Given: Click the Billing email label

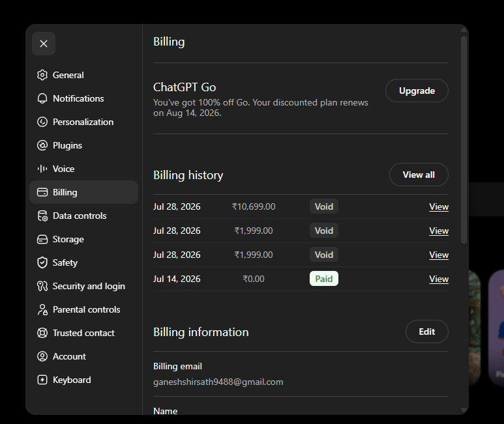Looking at the screenshot, I should click(x=177, y=366).
